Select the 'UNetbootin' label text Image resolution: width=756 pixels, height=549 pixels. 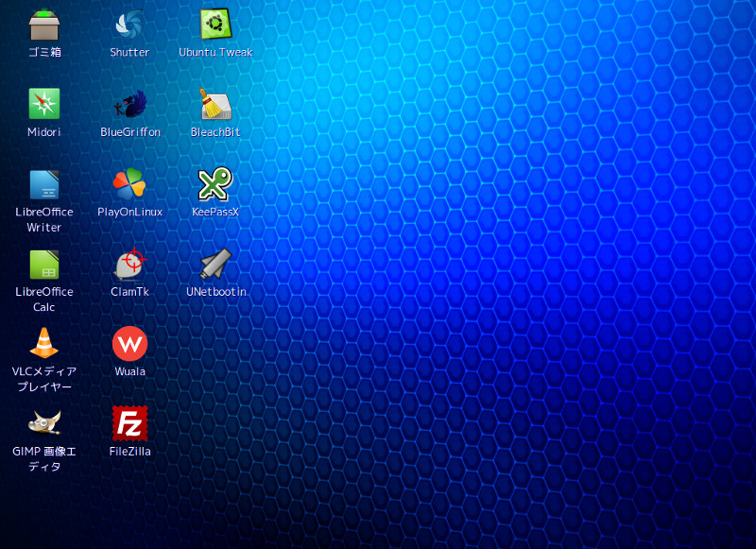[x=216, y=292]
